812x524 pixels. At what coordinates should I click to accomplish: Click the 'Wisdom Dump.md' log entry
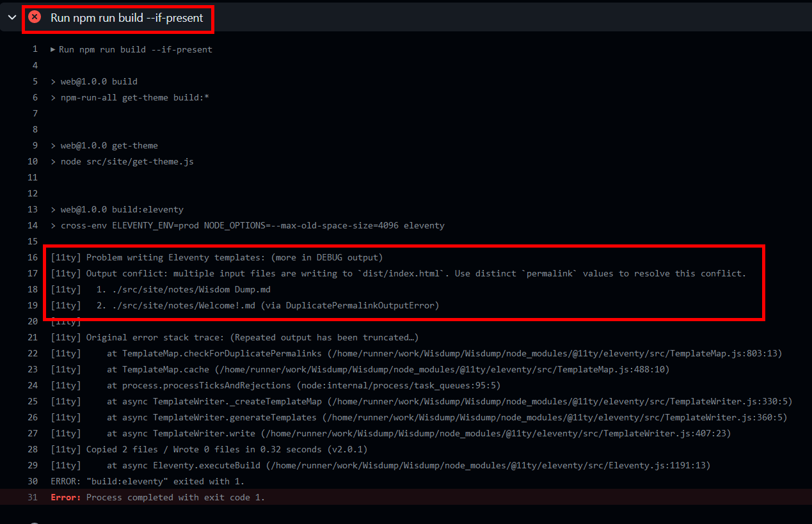[x=183, y=289]
